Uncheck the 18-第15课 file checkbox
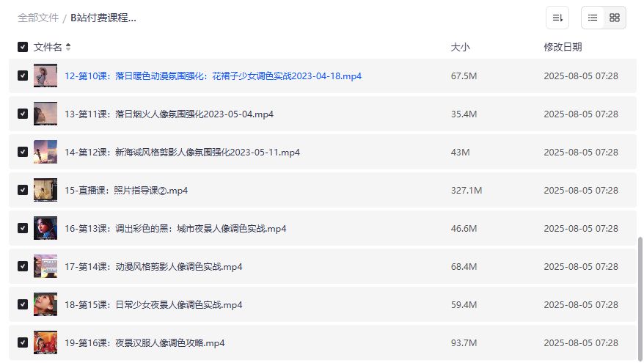Screen dimensions: 644x363 (23, 304)
